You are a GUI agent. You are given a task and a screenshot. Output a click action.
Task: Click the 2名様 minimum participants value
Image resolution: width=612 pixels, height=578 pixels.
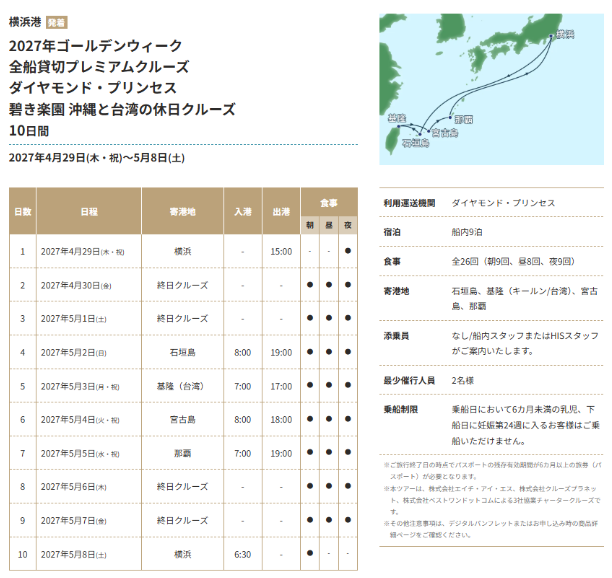pos(463,381)
